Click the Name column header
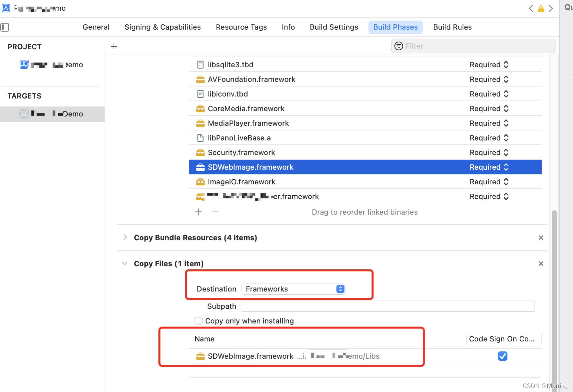Image resolution: width=573 pixels, height=392 pixels. (x=205, y=339)
